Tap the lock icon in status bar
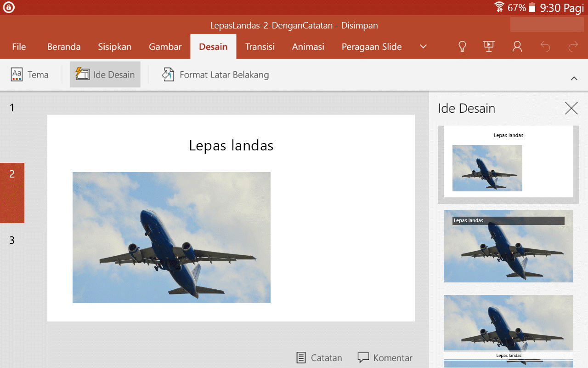The height and width of the screenshot is (368, 588). coord(8,7)
